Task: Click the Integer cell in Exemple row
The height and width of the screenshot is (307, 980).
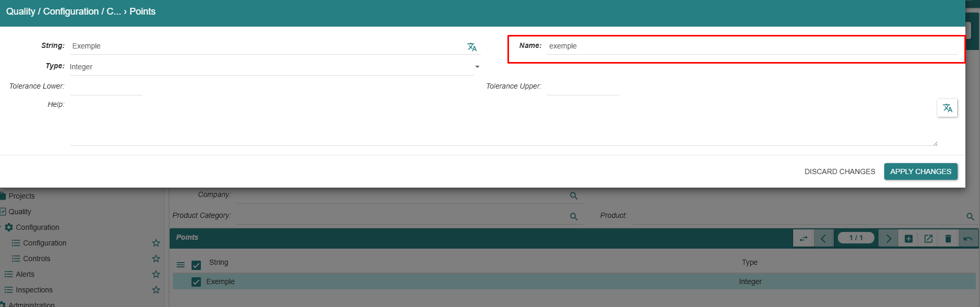Action: [x=750, y=281]
